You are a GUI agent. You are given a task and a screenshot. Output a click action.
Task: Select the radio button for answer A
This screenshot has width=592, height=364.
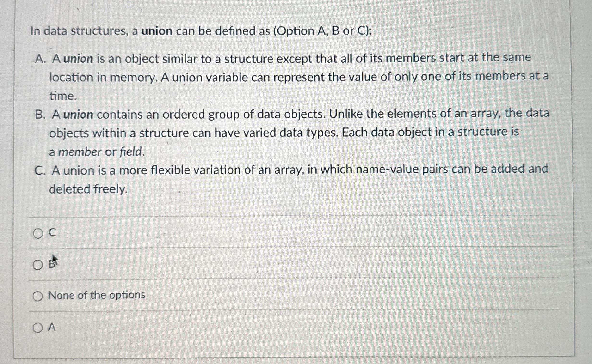coord(38,328)
